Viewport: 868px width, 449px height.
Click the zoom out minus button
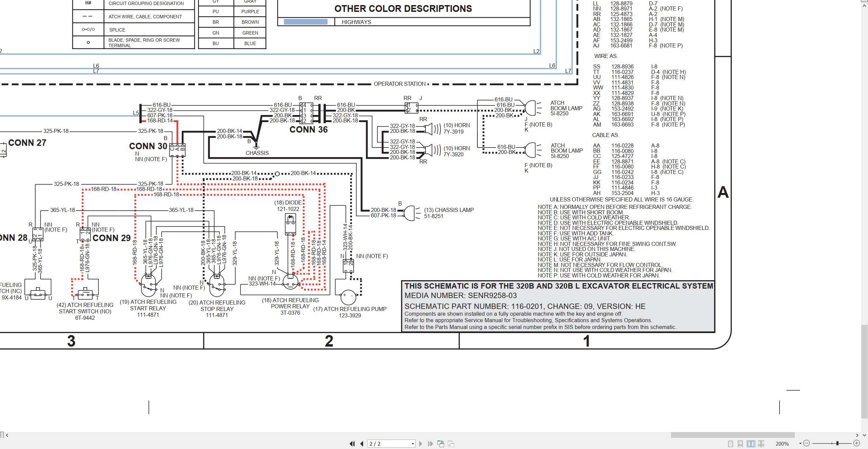(807, 443)
